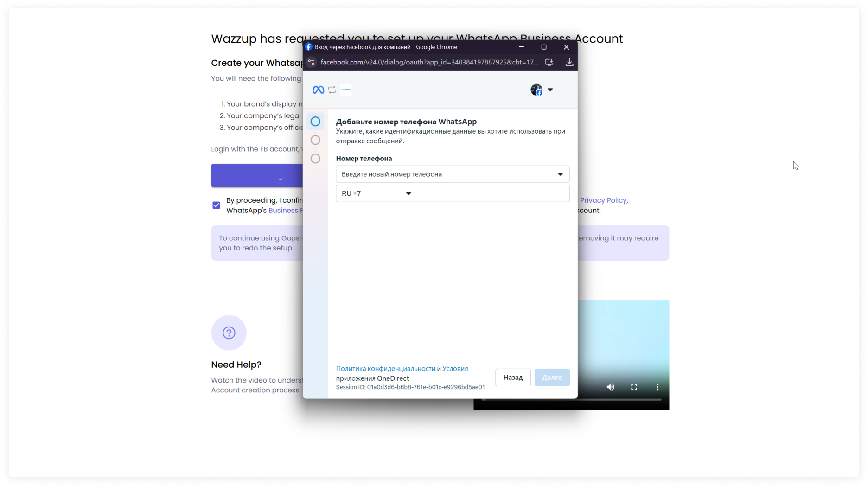868x487 pixels.
Task: Click the 'Session ID' text in popup
Action: (410, 387)
